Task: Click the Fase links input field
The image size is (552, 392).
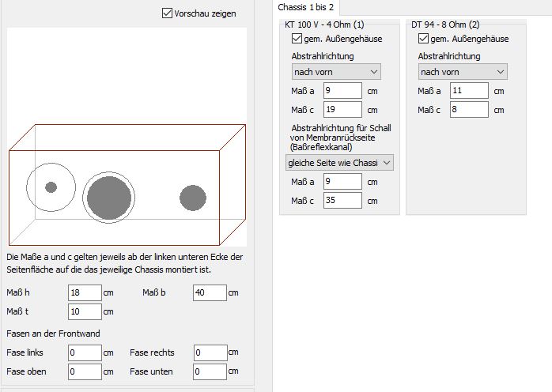Action: pyautogui.click(x=85, y=352)
